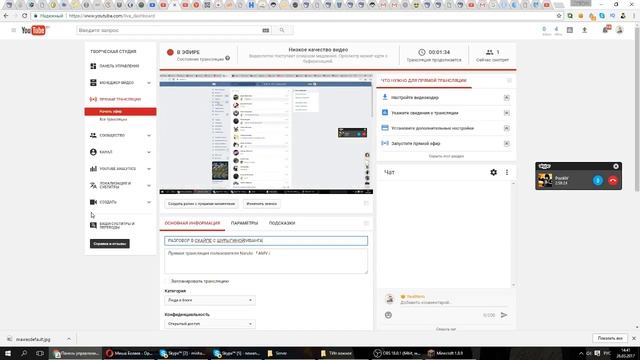Tick the schedule stream checkbox
This screenshot has width=640, height=360.
[x=167, y=281]
